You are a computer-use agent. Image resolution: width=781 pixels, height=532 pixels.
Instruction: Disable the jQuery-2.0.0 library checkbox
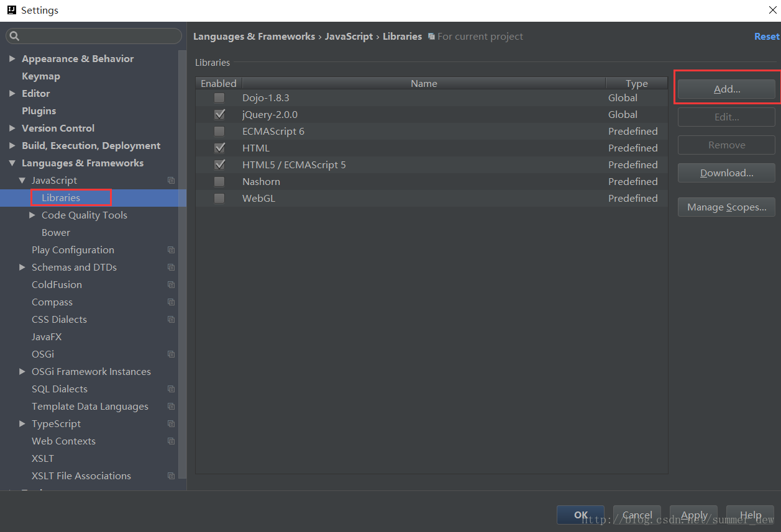coord(219,115)
